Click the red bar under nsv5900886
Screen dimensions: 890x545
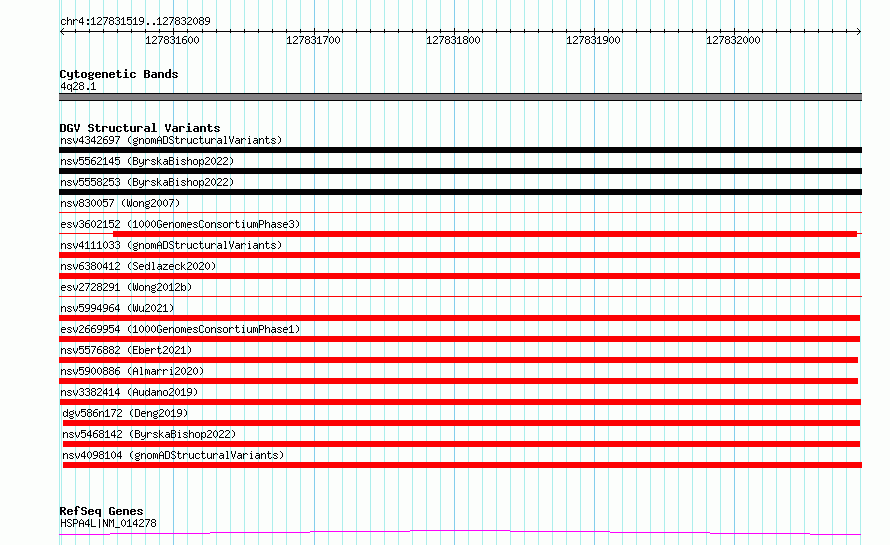point(459,381)
